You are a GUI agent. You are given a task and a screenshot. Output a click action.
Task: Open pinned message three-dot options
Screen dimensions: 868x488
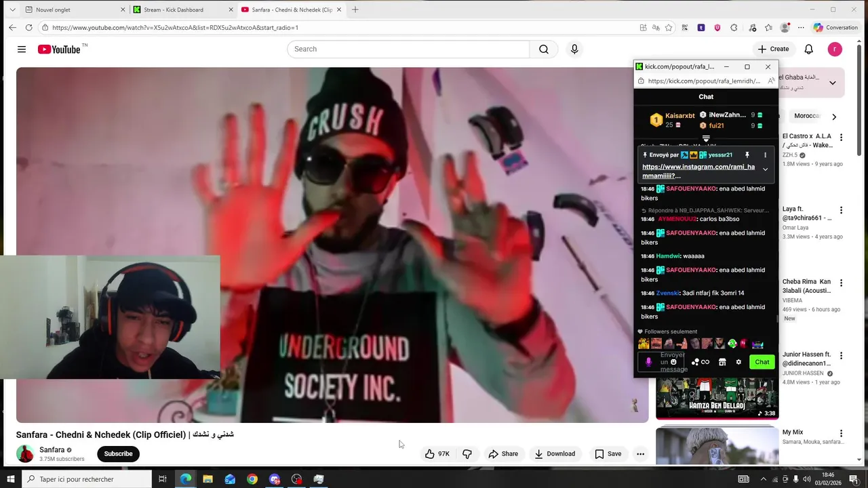coord(765,155)
